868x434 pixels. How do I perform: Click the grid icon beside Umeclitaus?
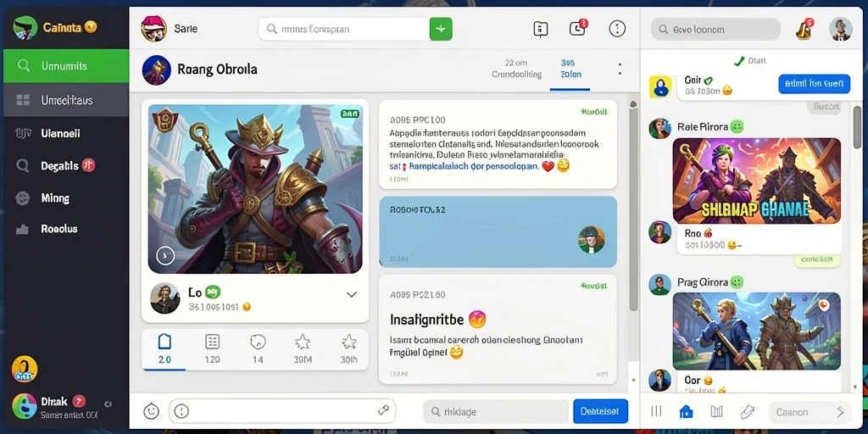pyautogui.click(x=23, y=100)
